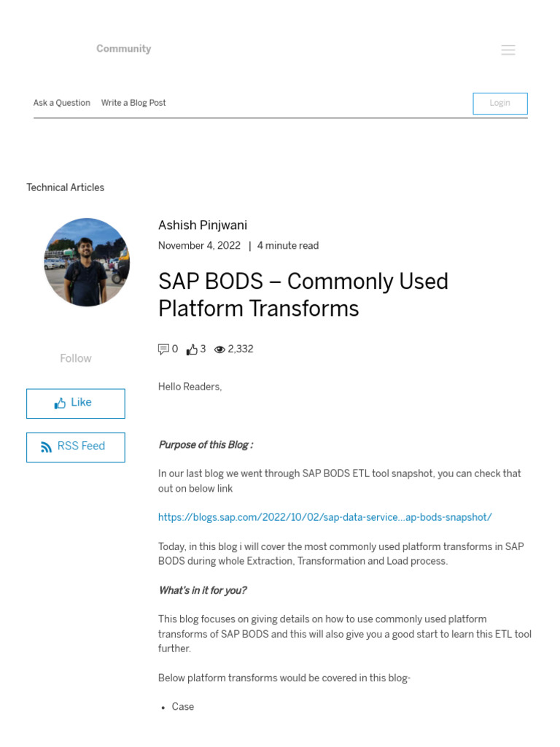Click the eye views icon

coord(219,350)
